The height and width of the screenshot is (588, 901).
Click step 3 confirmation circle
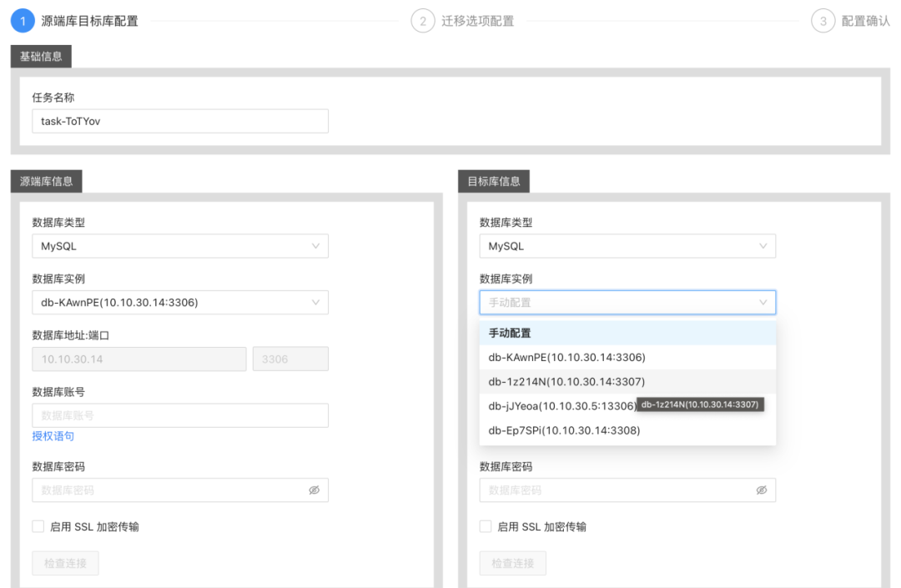(823, 21)
